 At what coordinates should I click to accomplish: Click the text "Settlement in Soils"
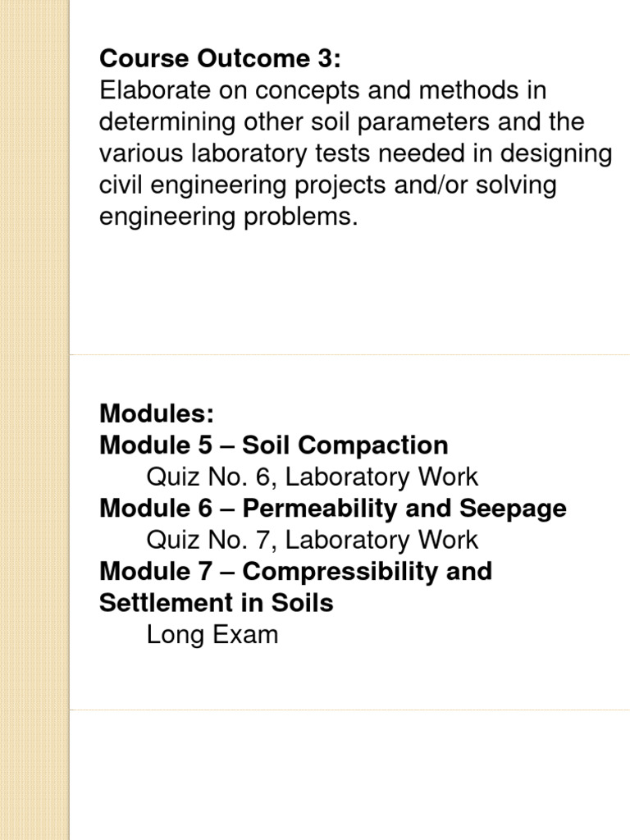217,603
